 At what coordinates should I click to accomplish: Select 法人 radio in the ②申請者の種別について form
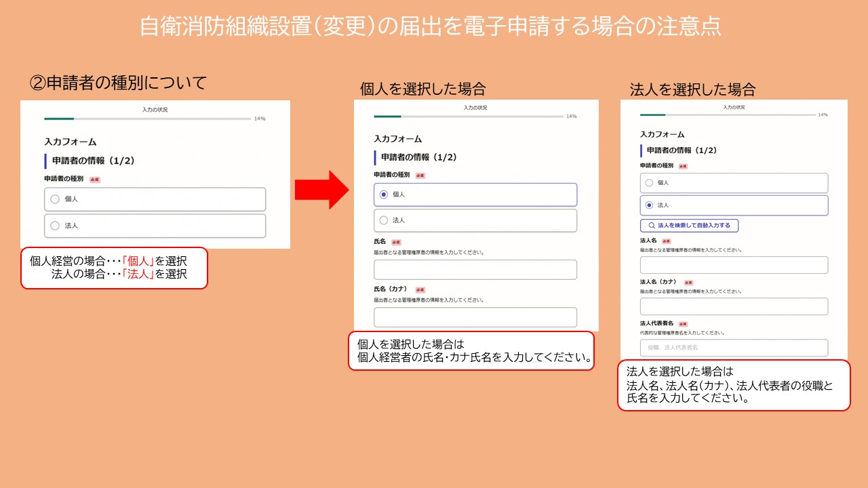56,226
